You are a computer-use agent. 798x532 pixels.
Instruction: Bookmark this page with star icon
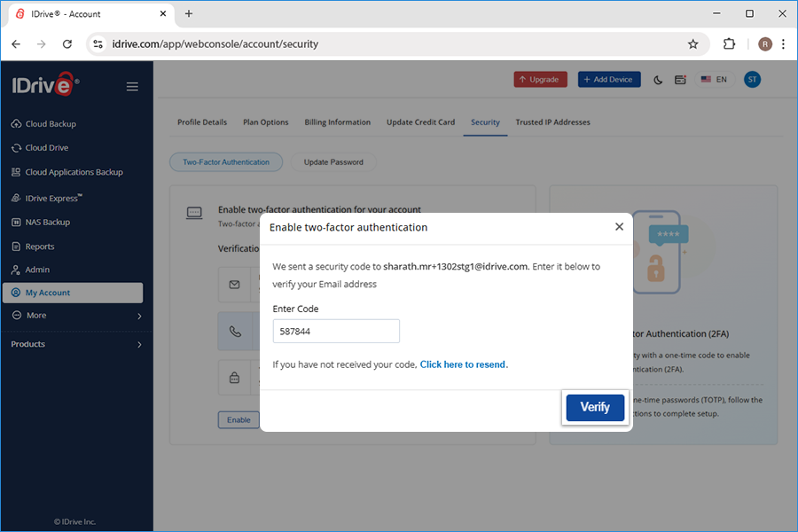(692, 44)
